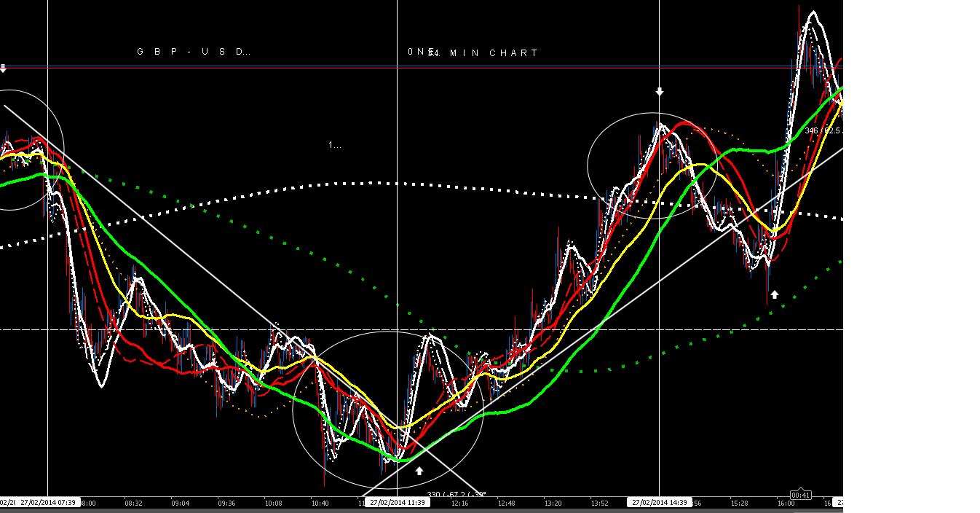Click the 10:08 time axis label
The height and width of the screenshot is (513, 980).
[273, 504]
